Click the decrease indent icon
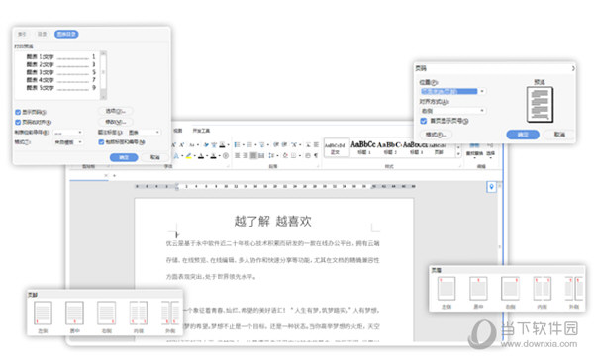594x364 pixels. coord(276,145)
